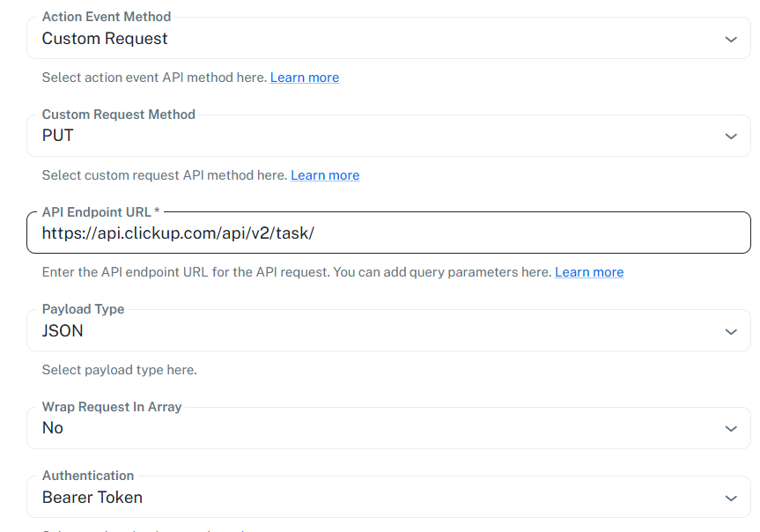The height and width of the screenshot is (532, 760).
Task: Focus the API Endpoint URL text field
Action: 388,233
